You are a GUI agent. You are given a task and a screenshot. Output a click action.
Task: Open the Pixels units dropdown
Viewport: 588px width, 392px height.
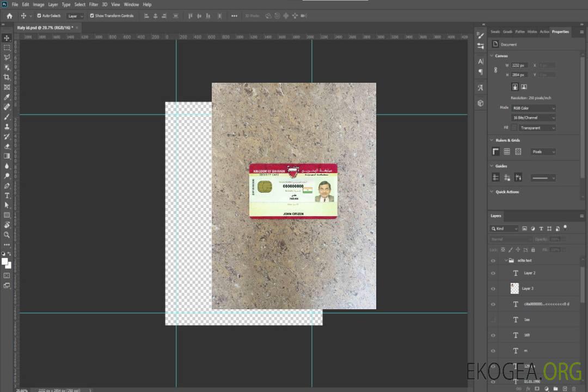coord(543,151)
